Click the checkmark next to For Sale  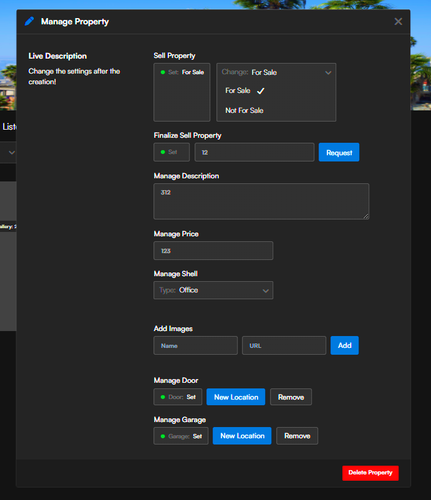261,91
